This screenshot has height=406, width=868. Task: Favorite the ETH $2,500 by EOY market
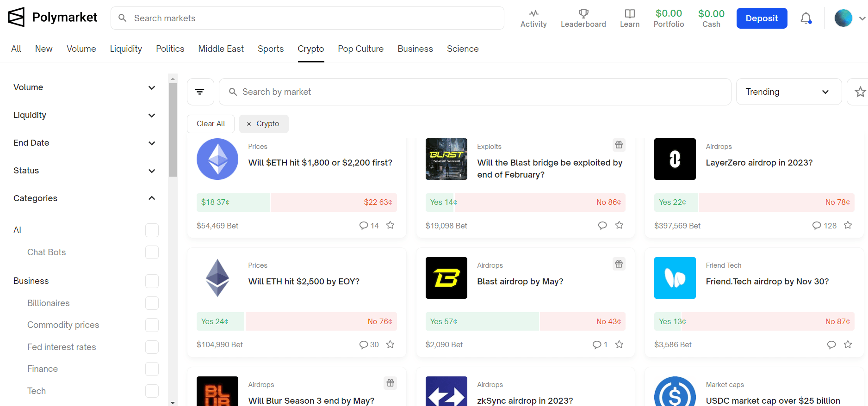(391, 344)
